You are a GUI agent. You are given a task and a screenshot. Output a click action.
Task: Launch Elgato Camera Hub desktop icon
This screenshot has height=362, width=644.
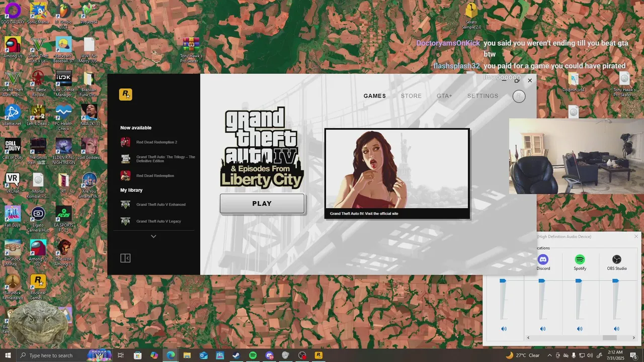[38, 219]
